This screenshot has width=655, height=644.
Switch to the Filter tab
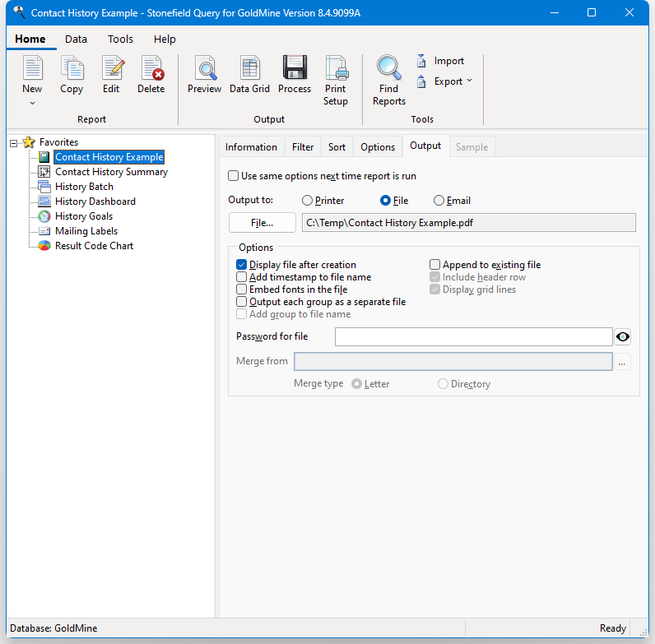303,147
